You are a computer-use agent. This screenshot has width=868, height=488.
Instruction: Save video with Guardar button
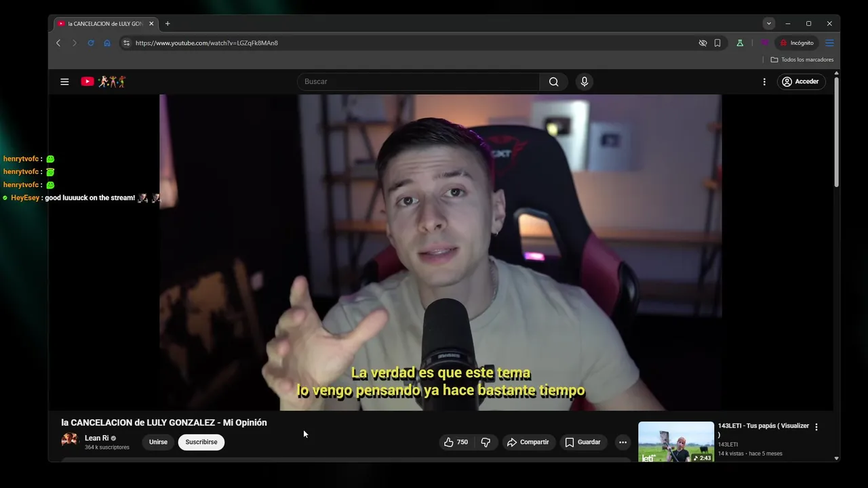click(x=583, y=442)
